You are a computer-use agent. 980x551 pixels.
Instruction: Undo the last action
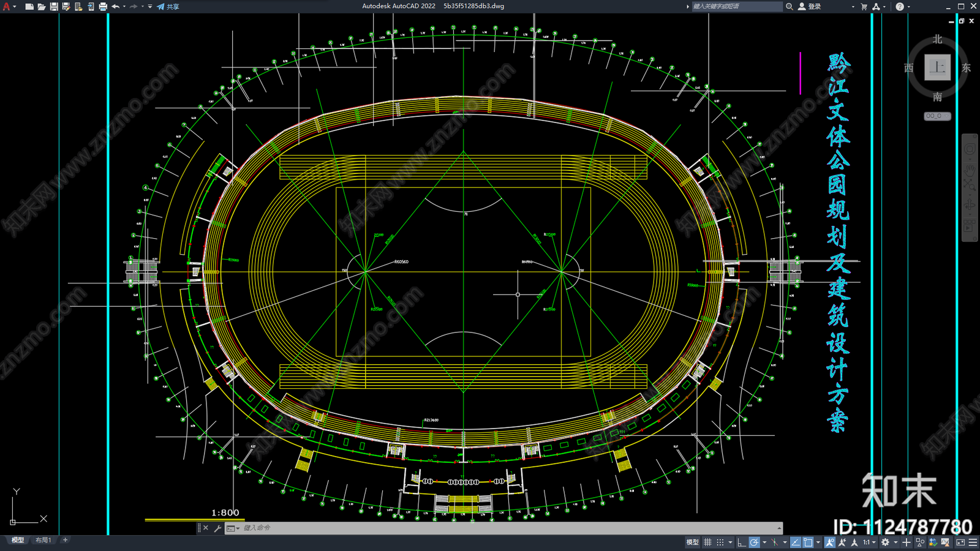[115, 6]
